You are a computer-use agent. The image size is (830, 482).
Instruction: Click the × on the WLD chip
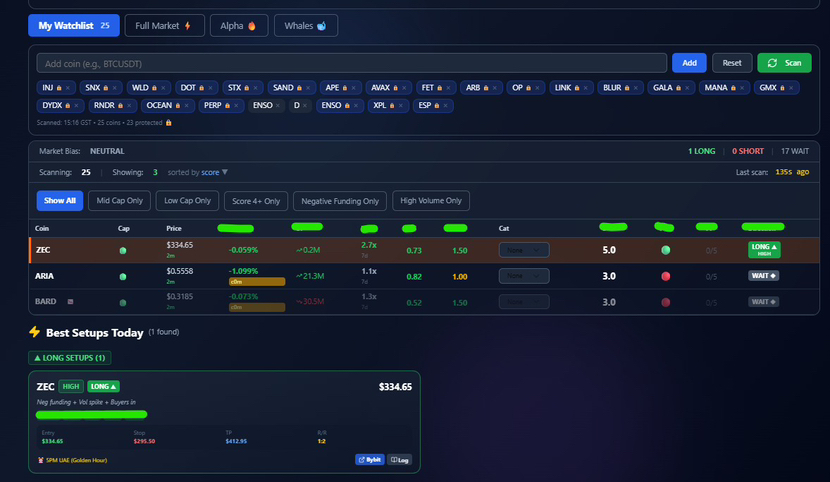click(x=163, y=88)
